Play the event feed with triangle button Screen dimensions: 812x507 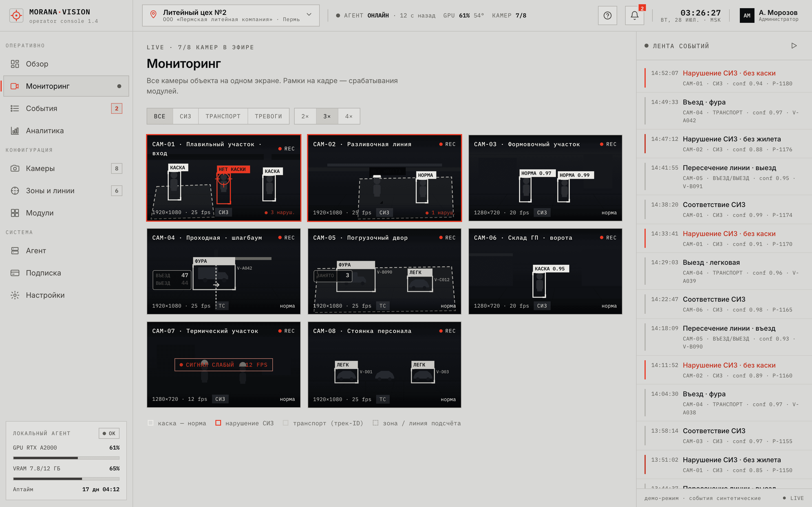click(794, 46)
